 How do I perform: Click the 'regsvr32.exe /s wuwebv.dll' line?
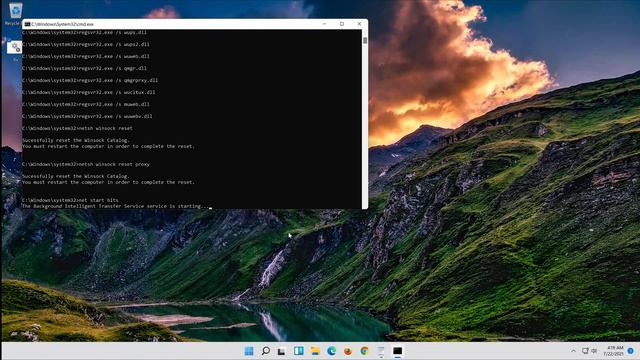[x=87, y=116]
